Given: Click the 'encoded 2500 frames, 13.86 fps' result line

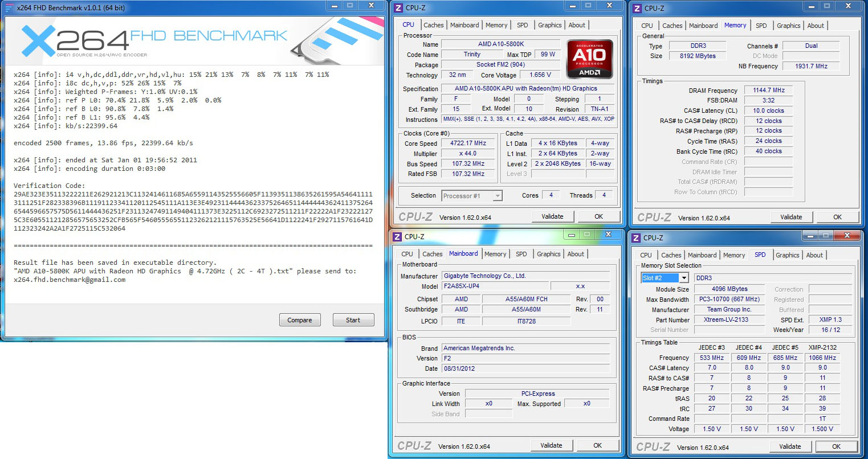Looking at the screenshot, I should click(103, 143).
